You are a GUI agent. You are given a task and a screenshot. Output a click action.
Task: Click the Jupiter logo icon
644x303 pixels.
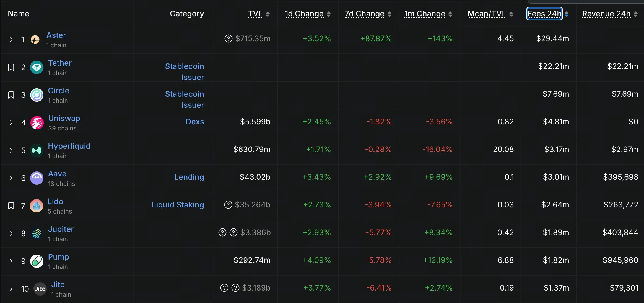37,233
